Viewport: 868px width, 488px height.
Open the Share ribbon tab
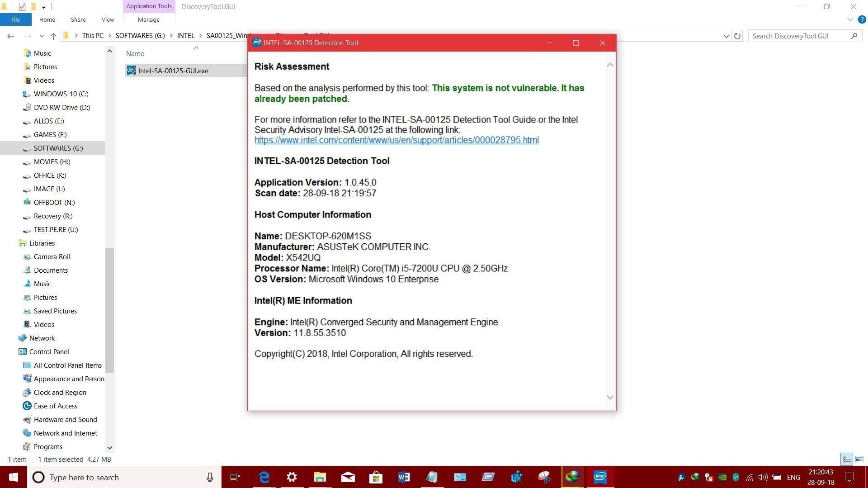pos(78,19)
